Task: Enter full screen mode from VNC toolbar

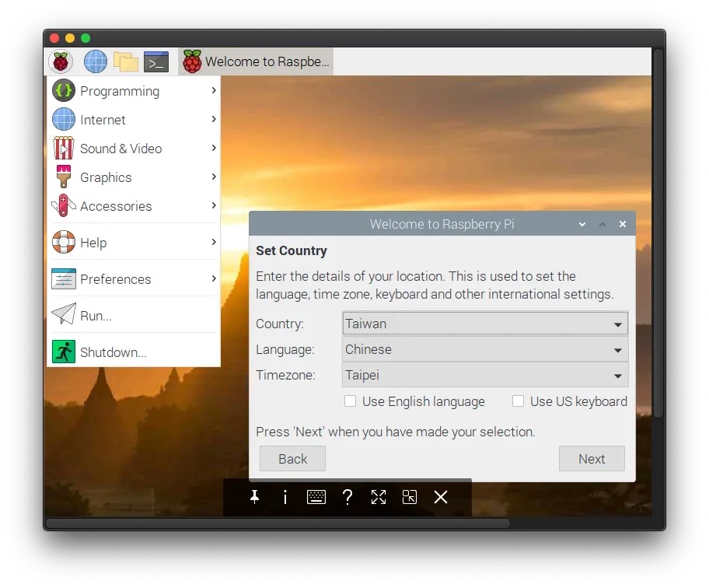Action: 379,497
